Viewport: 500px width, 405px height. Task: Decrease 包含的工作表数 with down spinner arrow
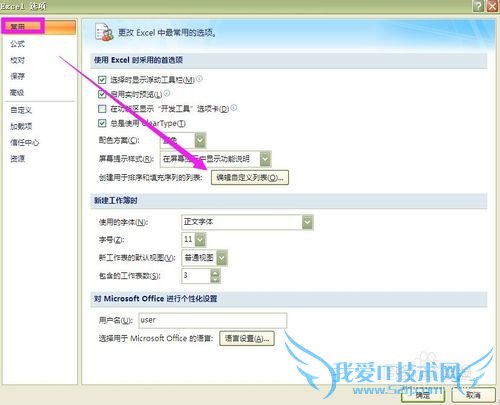click(x=215, y=279)
